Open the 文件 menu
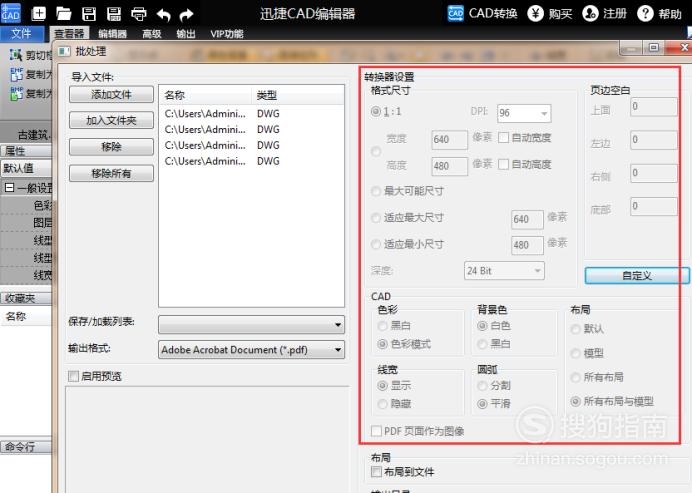 point(22,34)
